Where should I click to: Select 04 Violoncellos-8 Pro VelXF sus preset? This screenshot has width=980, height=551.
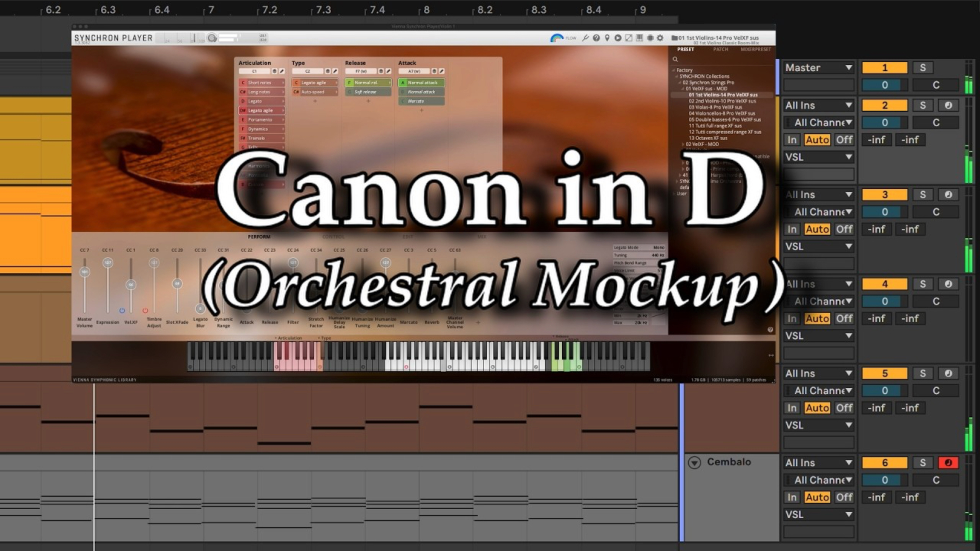click(x=722, y=113)
